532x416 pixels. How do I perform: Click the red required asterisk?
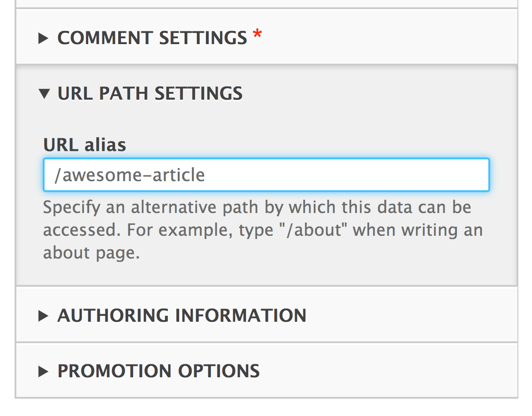(257, 36)
